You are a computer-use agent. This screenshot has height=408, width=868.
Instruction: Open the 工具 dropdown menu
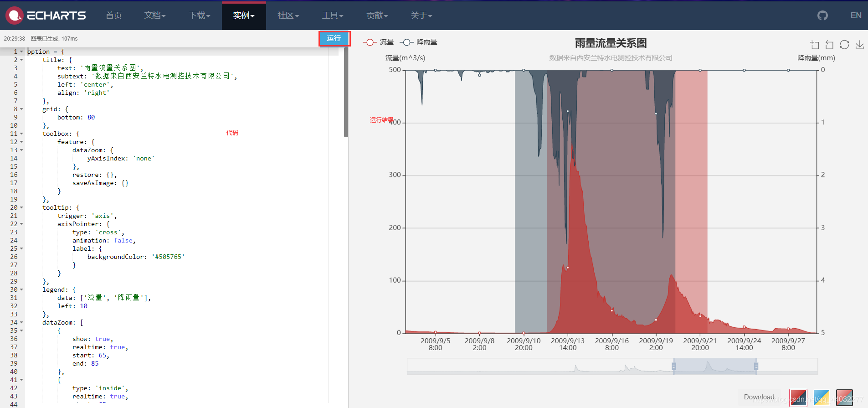coord(333,15)
